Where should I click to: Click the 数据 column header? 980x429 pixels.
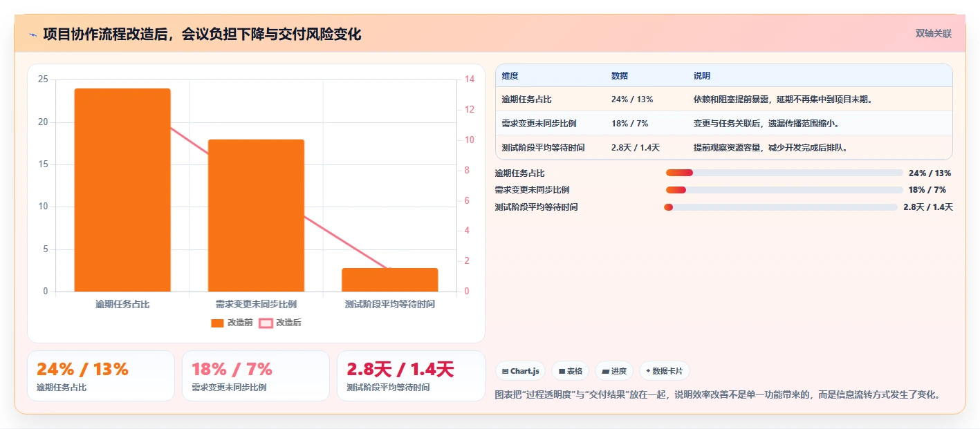[x=620, y=76]
